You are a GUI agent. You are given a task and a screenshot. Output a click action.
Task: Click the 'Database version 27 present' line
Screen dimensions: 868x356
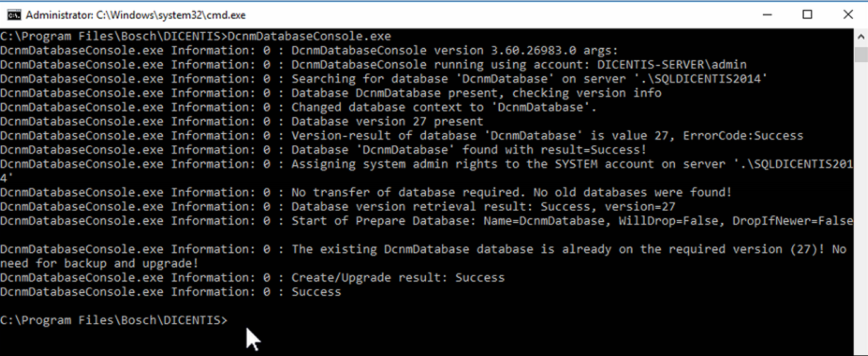pos(387,121)
